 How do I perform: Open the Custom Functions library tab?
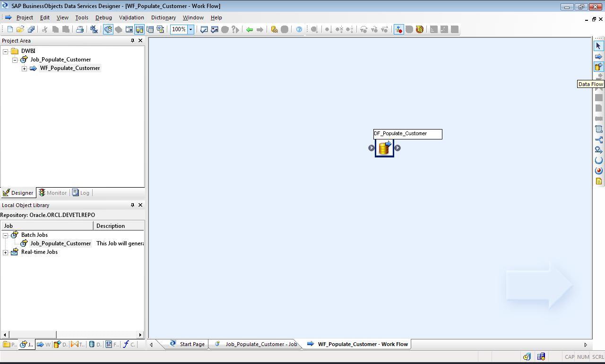[x=129, y=344]
